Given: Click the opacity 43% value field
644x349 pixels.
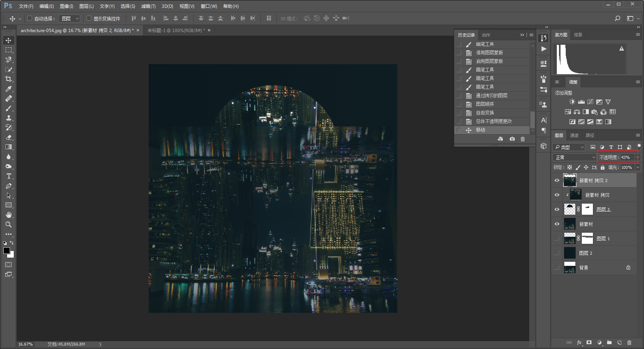Looking at the screenshot, I should coord(627,157).
